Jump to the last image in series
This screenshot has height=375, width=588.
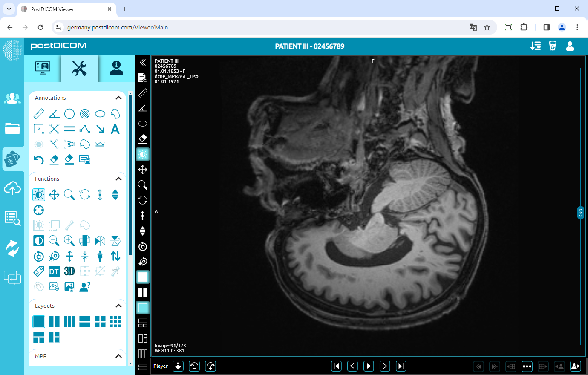pyautogui.click(x=401, y=366)
